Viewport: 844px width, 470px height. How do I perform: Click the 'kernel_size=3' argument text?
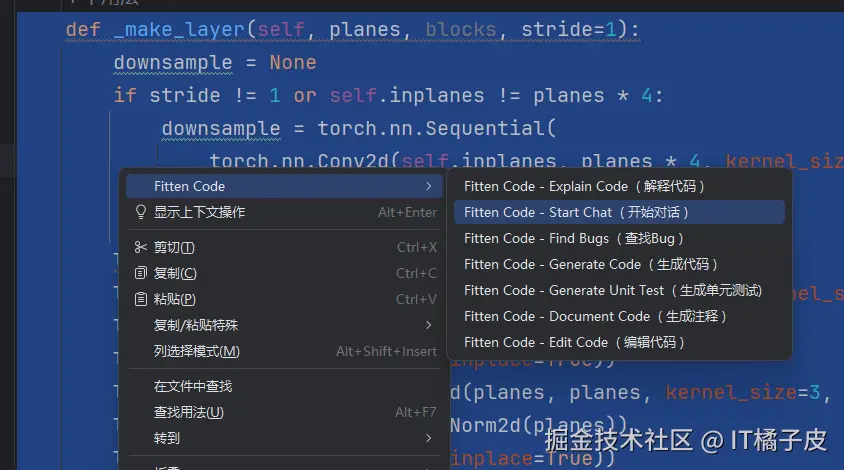(x=743, y=392)
